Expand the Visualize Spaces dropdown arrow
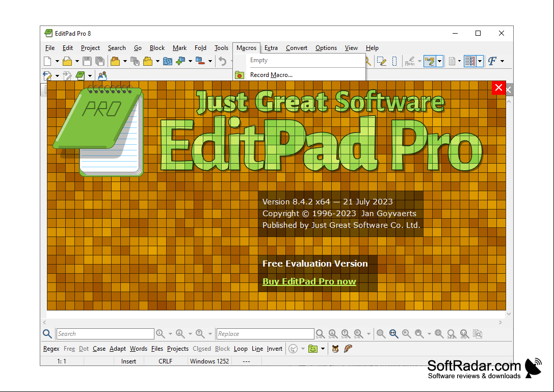 (x=439, y=61)
